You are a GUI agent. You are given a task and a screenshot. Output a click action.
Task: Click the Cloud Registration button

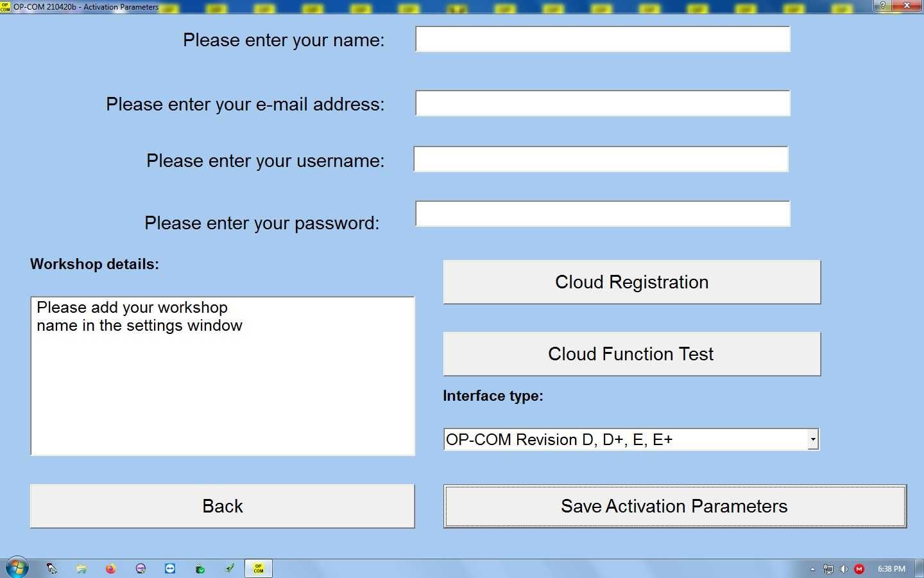click(632, 282)
